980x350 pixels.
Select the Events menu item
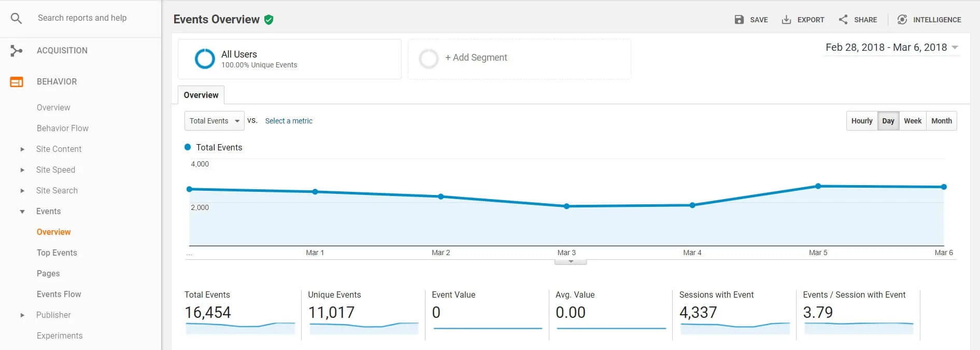click(49, 212)
